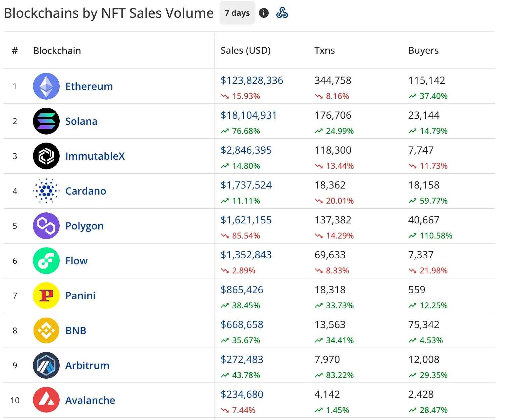Image resolution: width=524 pixels, height=420 pixels.
Task: Sort table by Buyers column header
Action: pyautogui.click(x=423, y=50)
